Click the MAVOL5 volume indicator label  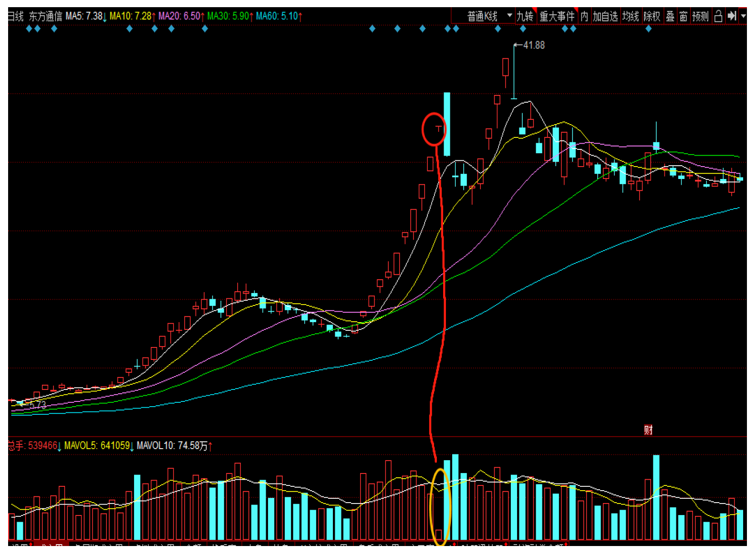[x=97, y=445]
